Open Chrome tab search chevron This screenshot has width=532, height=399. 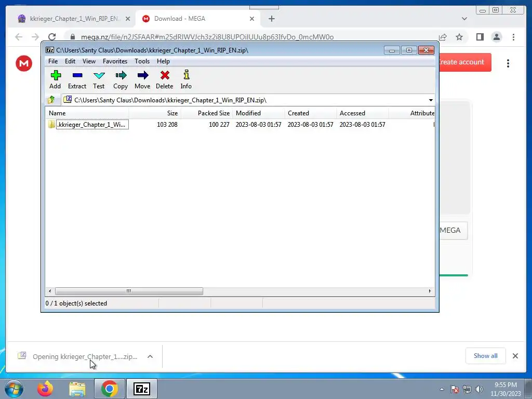pos(464,19)
